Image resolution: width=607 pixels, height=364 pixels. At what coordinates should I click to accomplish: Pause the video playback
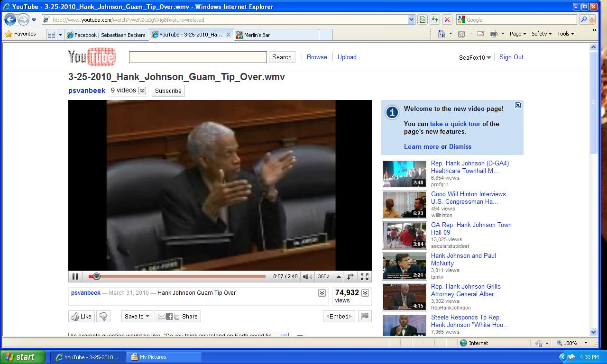point(75,276)
